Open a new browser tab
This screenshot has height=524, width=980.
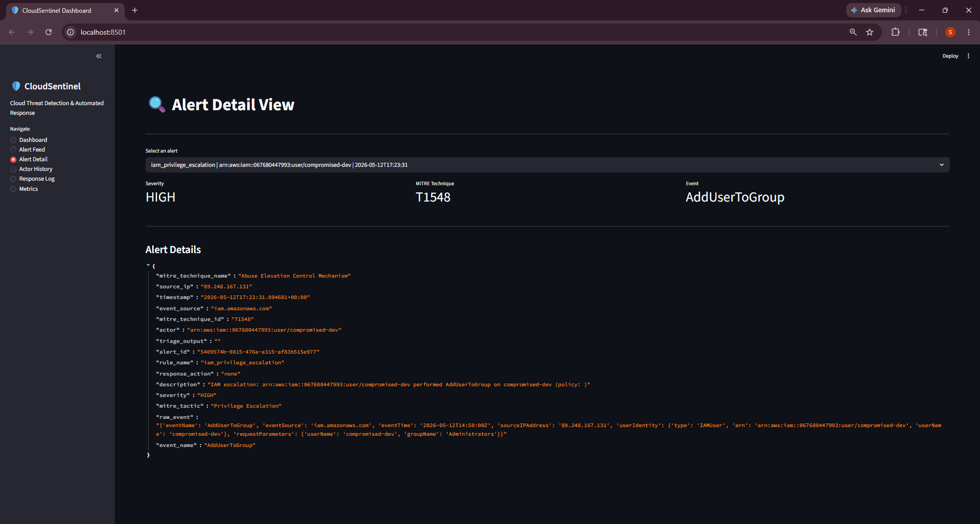135,10
